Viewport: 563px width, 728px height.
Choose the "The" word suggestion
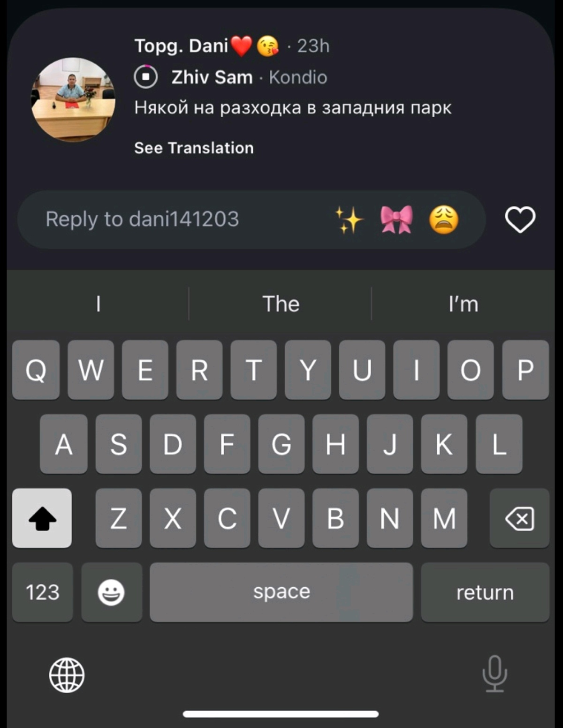click(281, 304)
